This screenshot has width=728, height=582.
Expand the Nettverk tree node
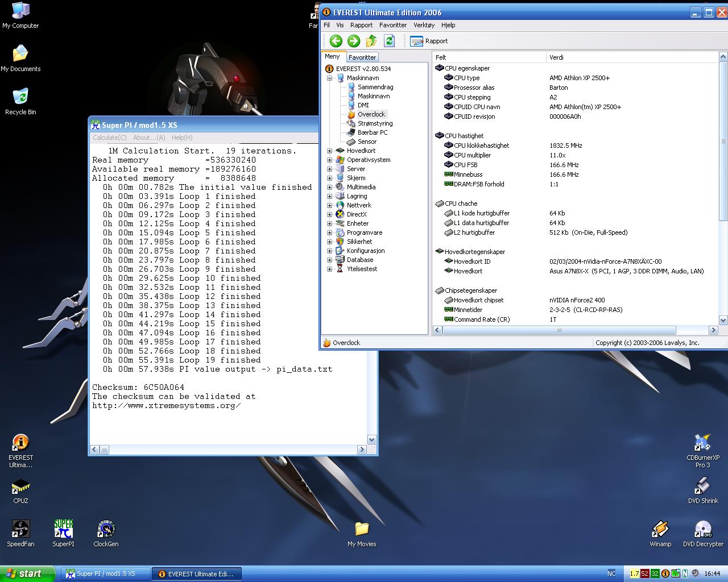click(x=329, y=205)
